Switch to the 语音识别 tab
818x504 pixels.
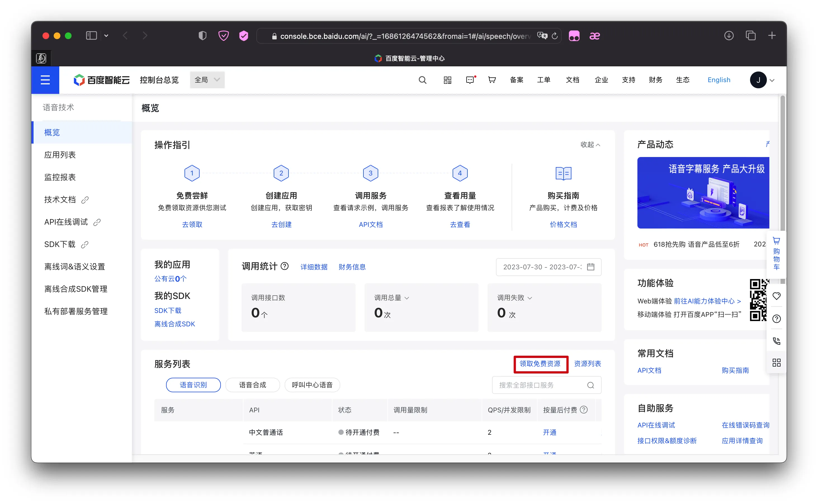(x=193, y=385)
